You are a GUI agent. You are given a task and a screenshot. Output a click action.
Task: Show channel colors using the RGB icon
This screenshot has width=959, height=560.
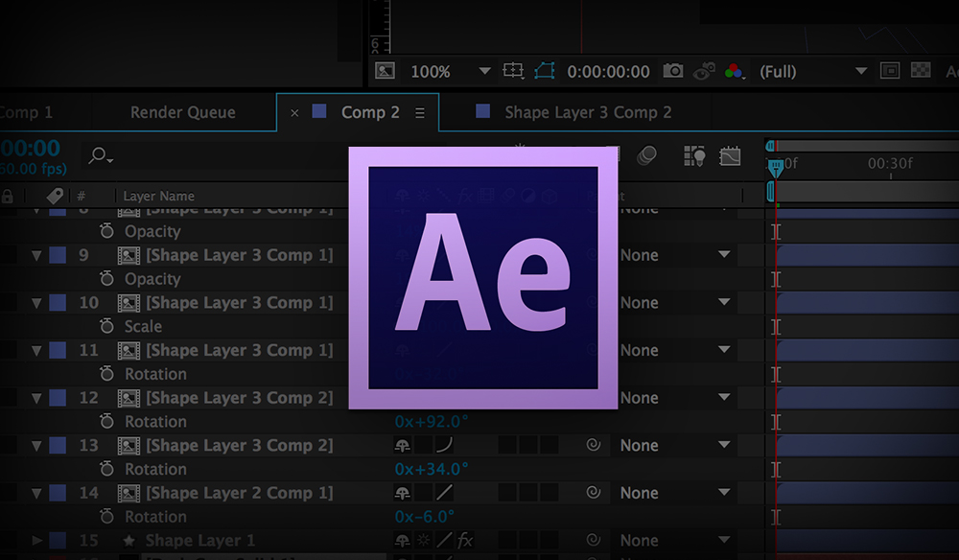click(x=733, y=71)
